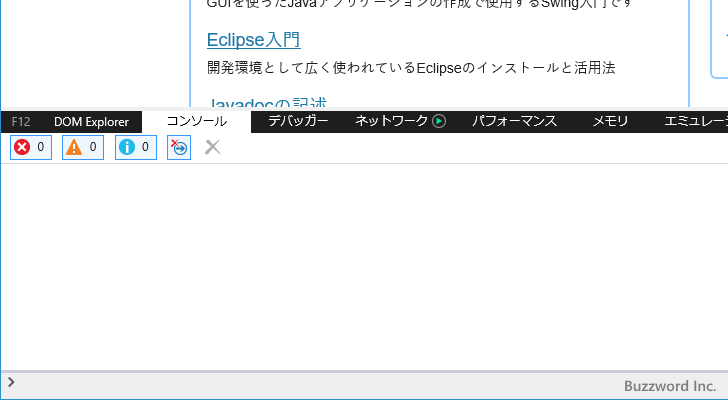The width and height of the screenshot is (728, 400).
Task: Select the コンソール tab
Action: point(197,122)
